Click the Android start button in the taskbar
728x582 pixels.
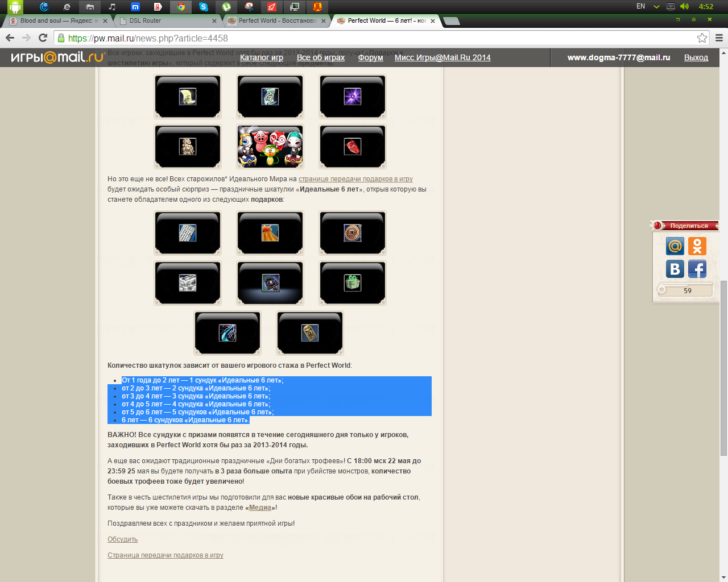pos(15,7)
